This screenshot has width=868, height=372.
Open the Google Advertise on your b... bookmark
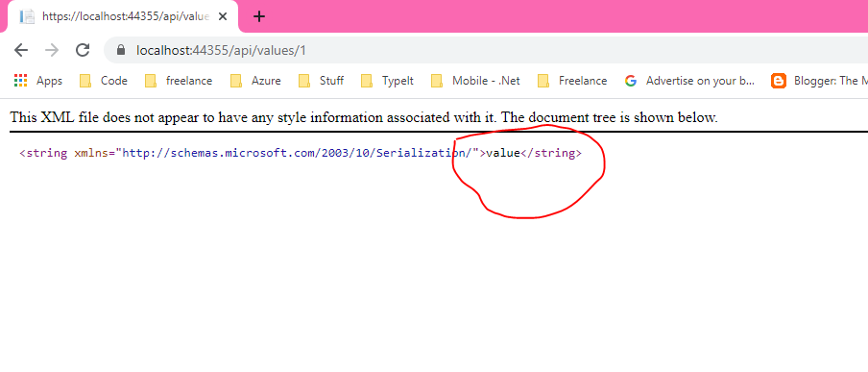click(x=689, y=81)
